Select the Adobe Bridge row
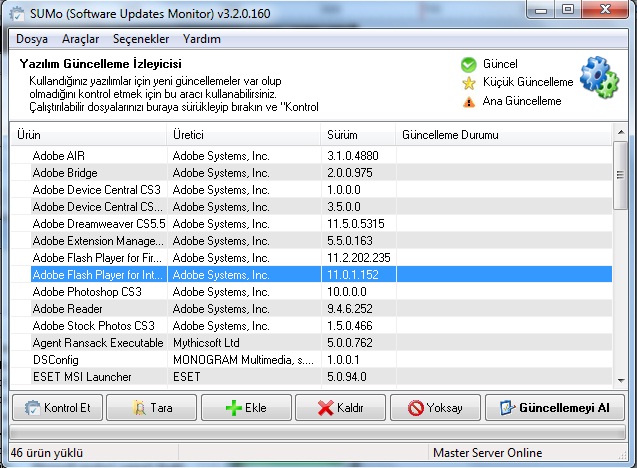637x468 pixels. click(x=311, y=173)
